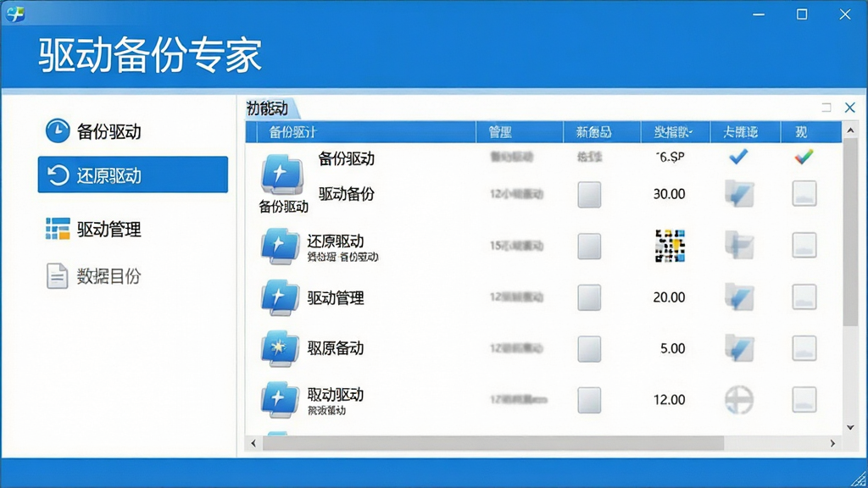Click the 30.00 value
Image resolution: width=868 pixels, height=488 pixels.
click(x=670, y=194)
